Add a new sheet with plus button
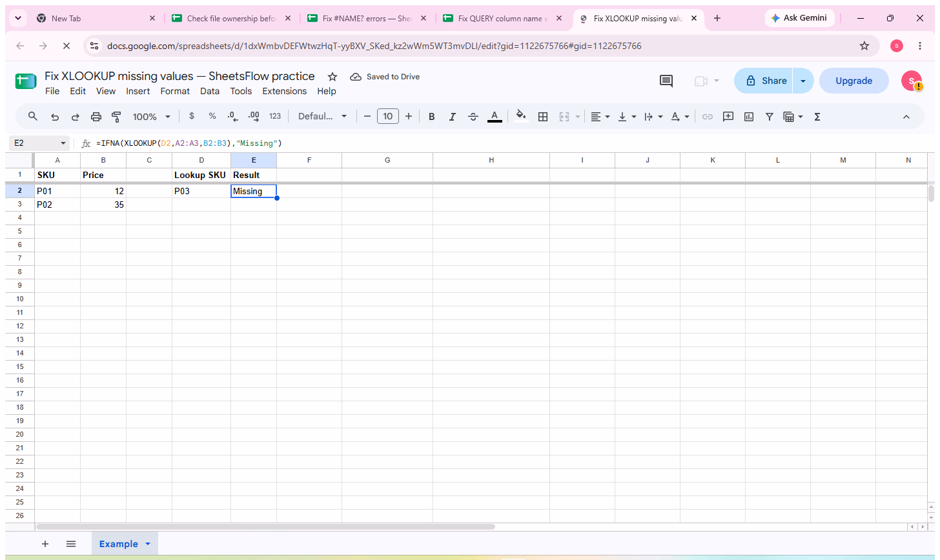Screen dimensions: 940x560 (x=45, y=544)
